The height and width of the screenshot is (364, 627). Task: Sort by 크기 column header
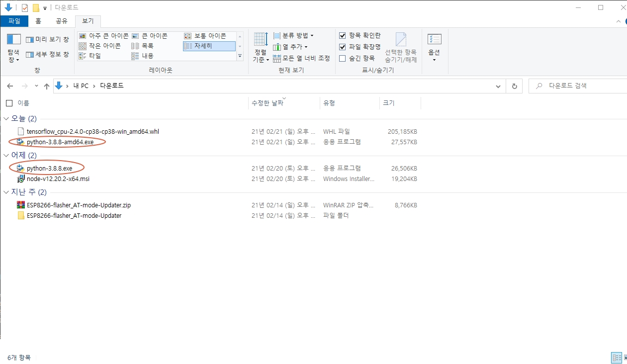coord(388,103)
